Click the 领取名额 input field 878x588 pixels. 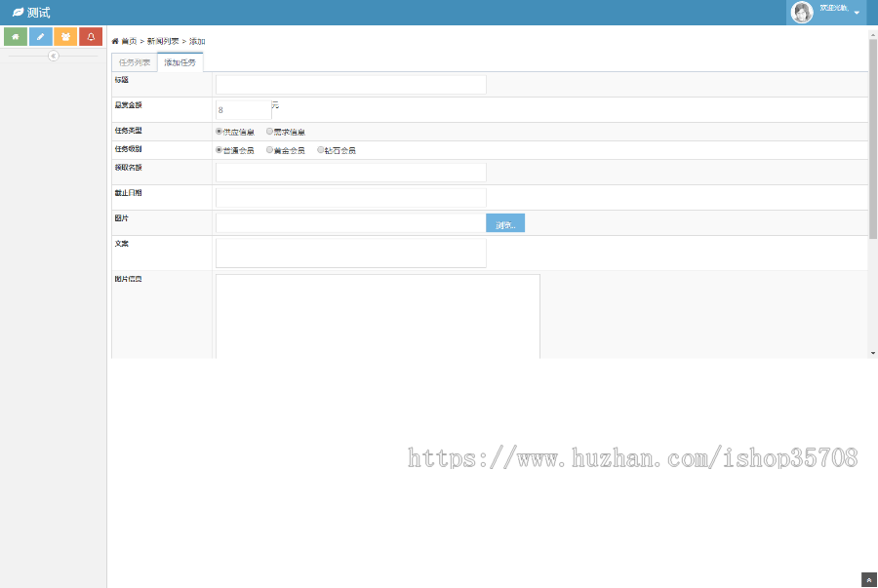[351, 173]
